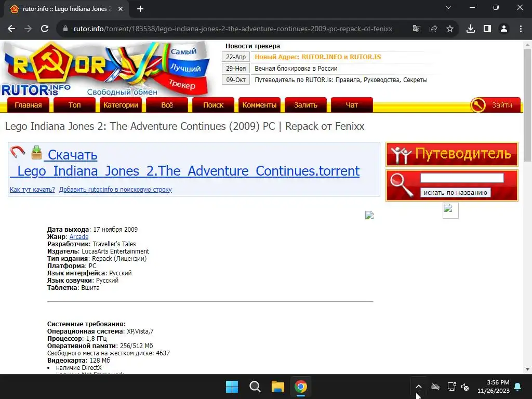This screenshot has height=399, width=532.
Task: Open Chrome downloads icon
Action: (471, 29)
